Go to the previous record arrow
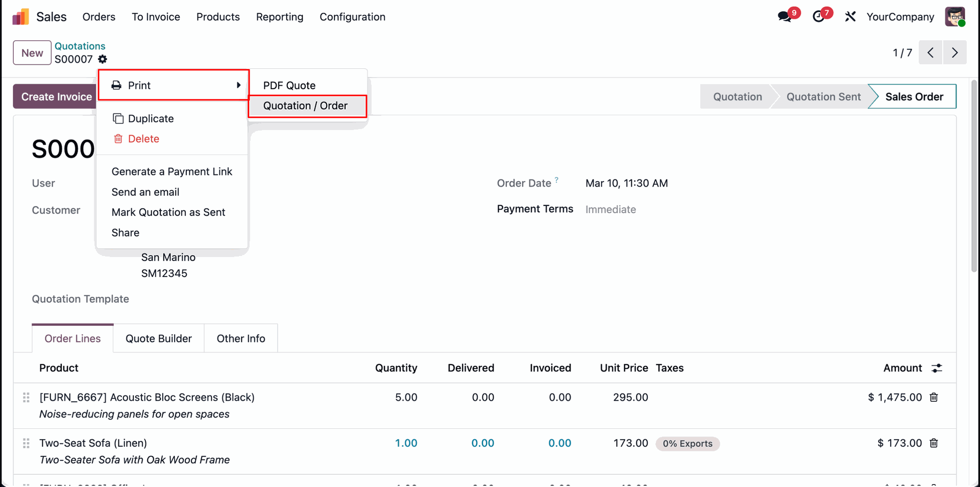Image resolution: width=980 pixels, height=487 pixels. tap(930, 53)
